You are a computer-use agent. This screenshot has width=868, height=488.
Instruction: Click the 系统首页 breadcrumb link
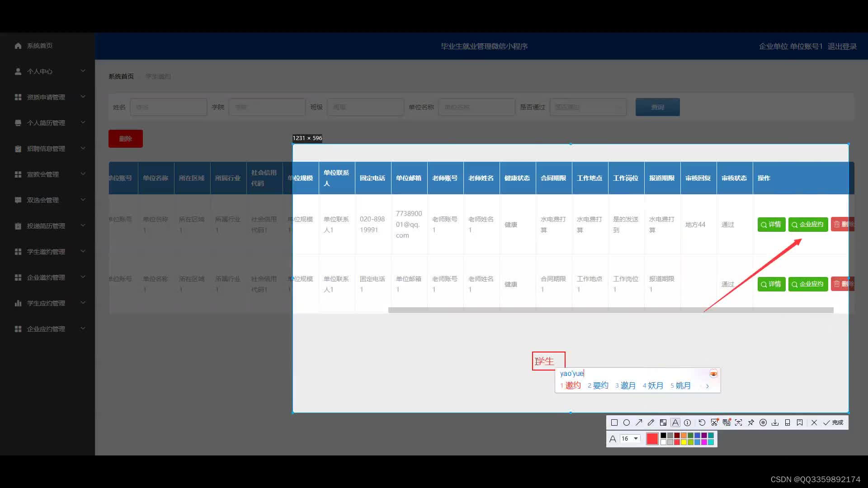coord(121,76)
